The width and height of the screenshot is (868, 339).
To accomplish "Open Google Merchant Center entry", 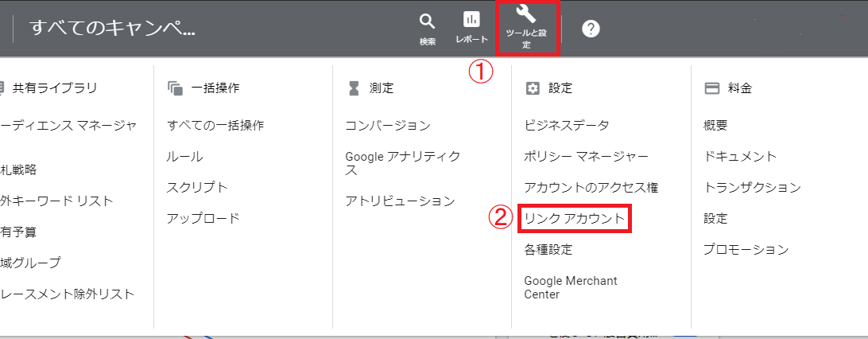I will (571, 287).
